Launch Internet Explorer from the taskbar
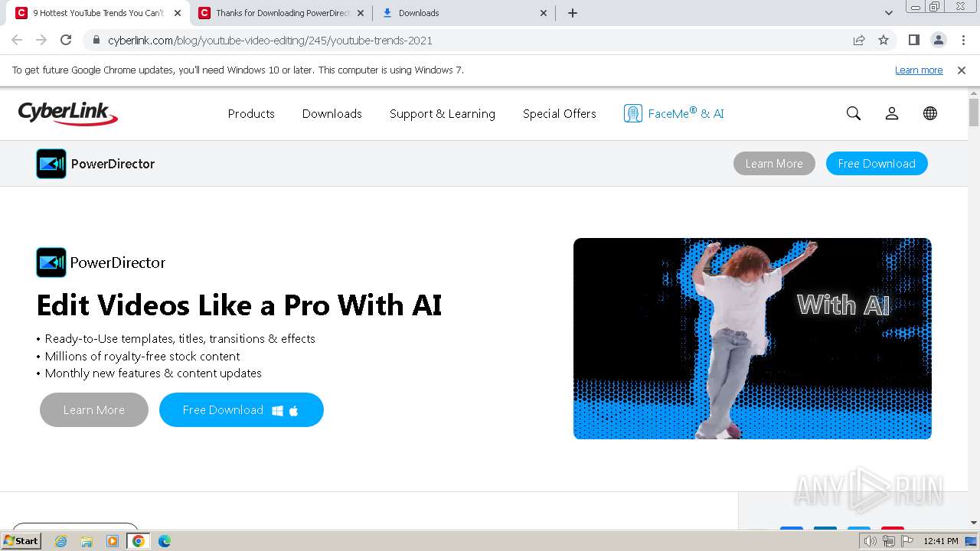The height and width of the screenshot is (551, 980). (61, 541)
